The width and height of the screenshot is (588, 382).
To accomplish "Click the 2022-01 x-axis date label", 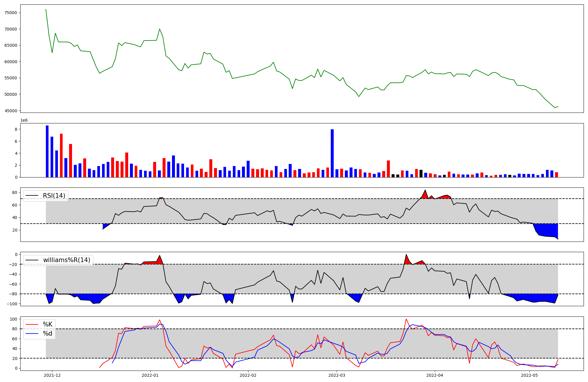I will tap(150, 375).
